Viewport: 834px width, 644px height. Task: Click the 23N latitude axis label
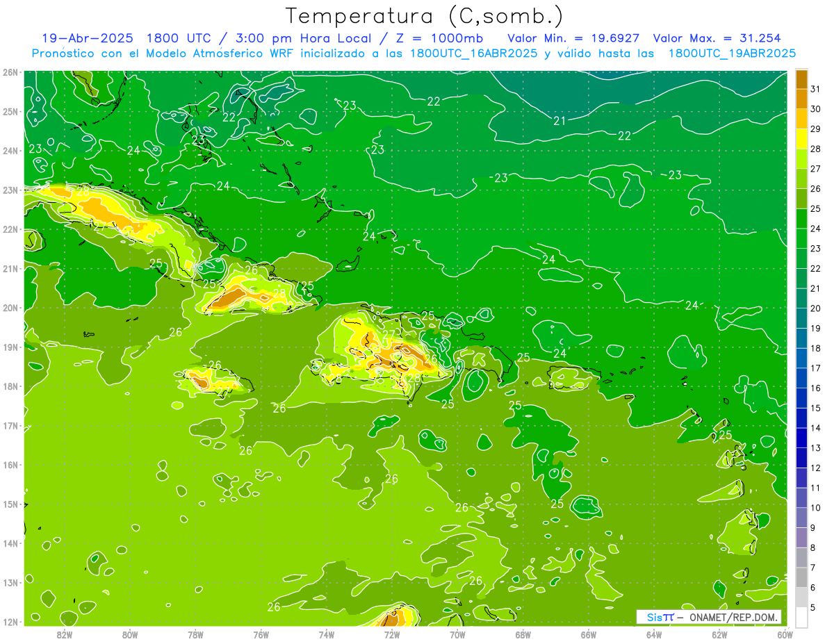click(x=10, y=190)
